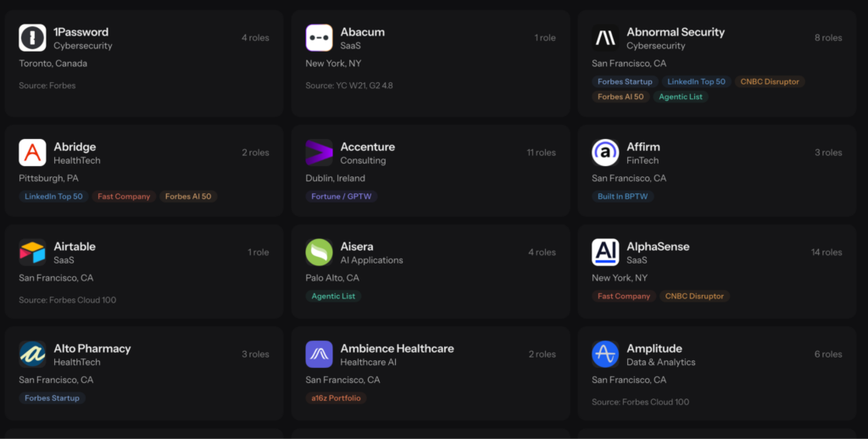Click LinkedIn Top 50 tag on Abridge
The image size is (868, 439).
coord(53,196)
